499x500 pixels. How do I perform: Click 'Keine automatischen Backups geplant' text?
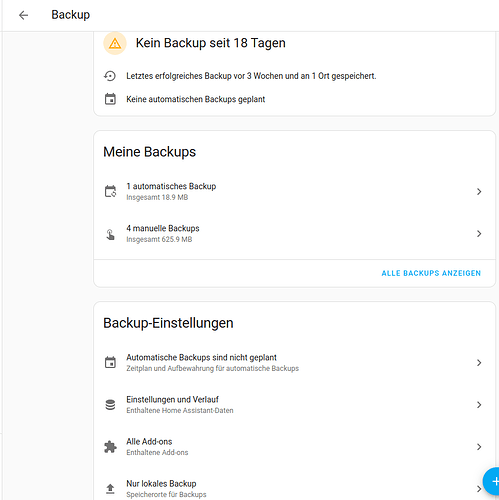[196, 99]
